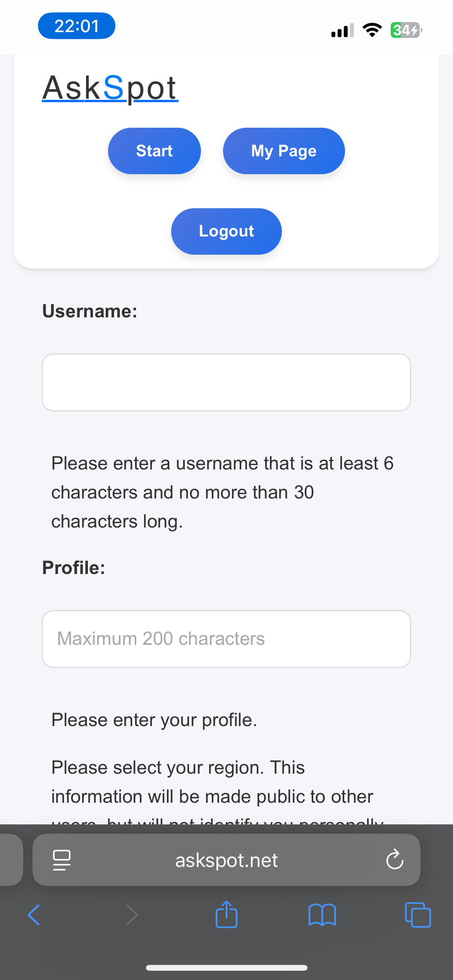The image size is (453, 980).
Task: Tap the Wi-Fi status icon
Action: (372, 30)
